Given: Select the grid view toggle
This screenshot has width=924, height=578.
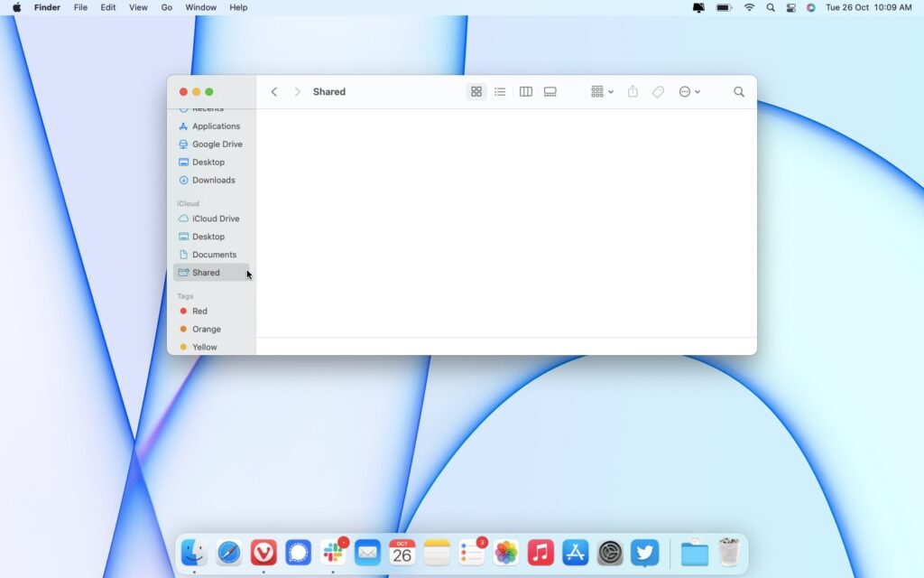Looking at the screenshot, I should (x=476, y=91).
